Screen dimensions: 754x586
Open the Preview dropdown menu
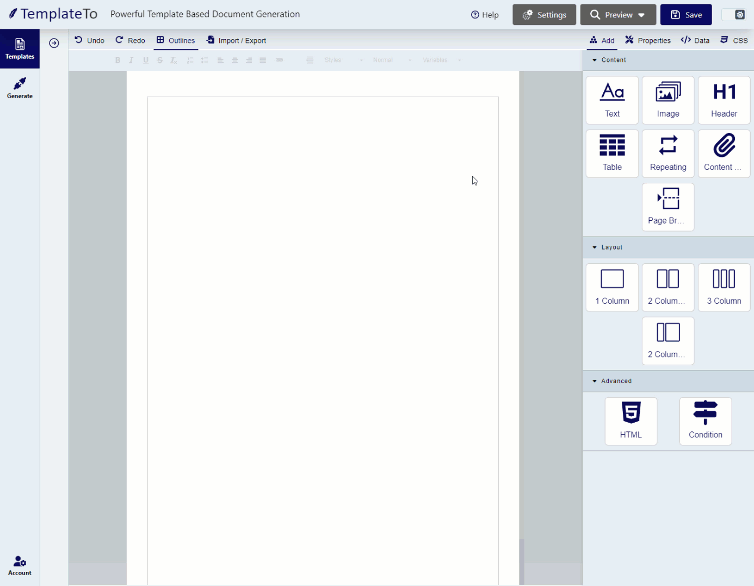(618, 15)
